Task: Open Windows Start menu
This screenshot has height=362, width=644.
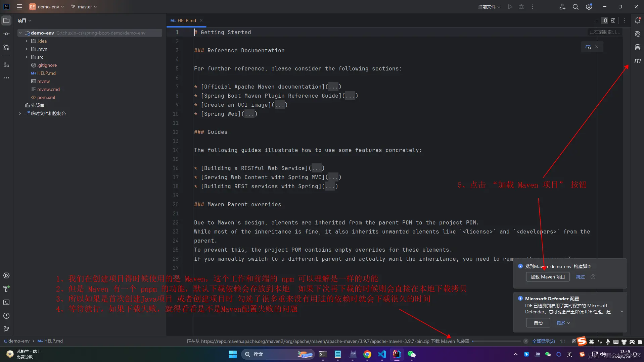Action: [233, 354]
